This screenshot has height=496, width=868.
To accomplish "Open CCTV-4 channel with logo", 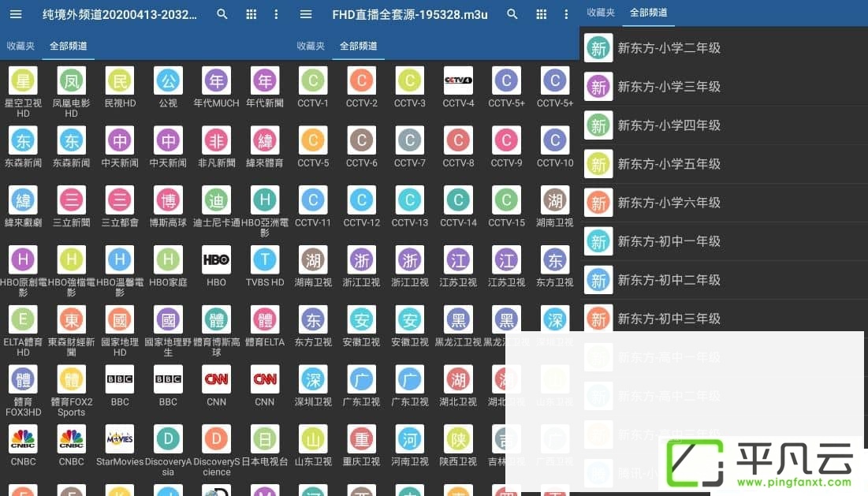I will [458, 87].
